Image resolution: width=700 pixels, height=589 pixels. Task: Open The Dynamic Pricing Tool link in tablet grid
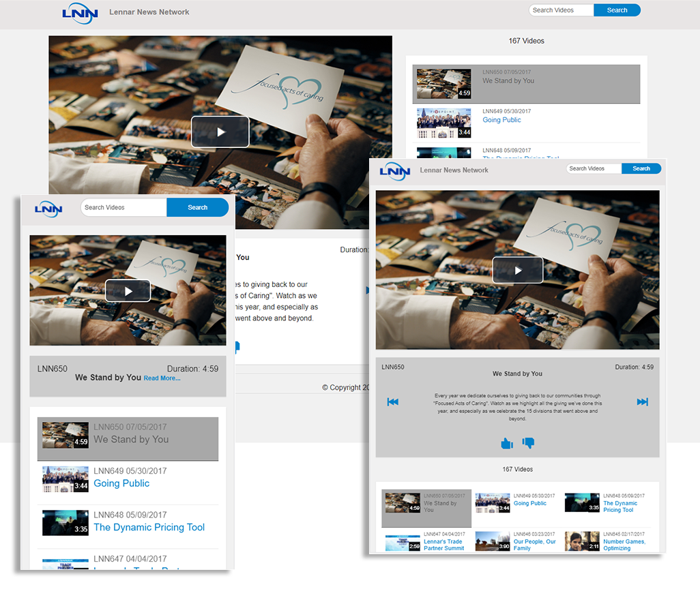pos(620,507)
